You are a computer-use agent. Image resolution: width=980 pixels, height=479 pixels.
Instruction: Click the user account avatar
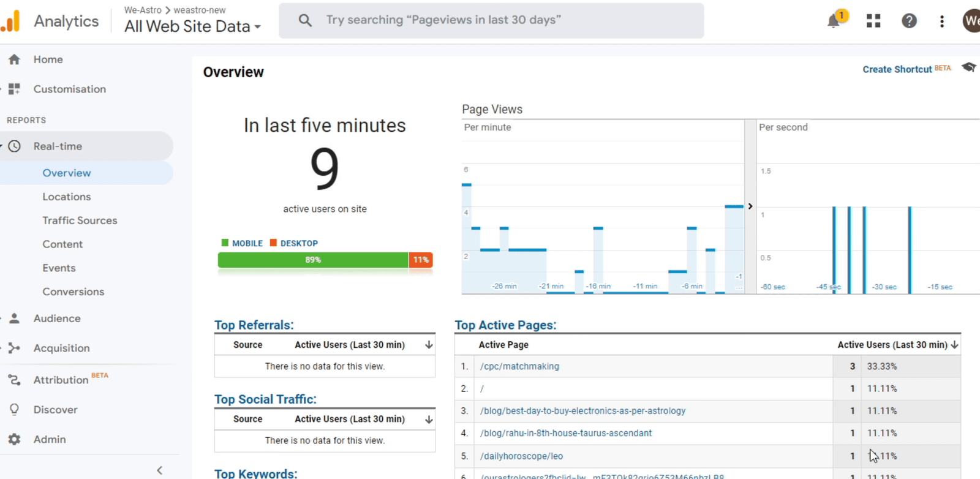(x=971, y=21)
